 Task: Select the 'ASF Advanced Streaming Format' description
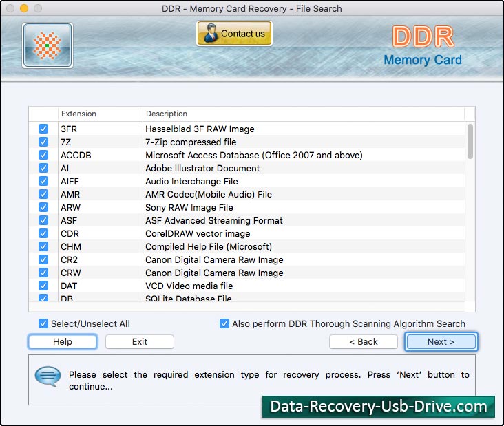213,220
